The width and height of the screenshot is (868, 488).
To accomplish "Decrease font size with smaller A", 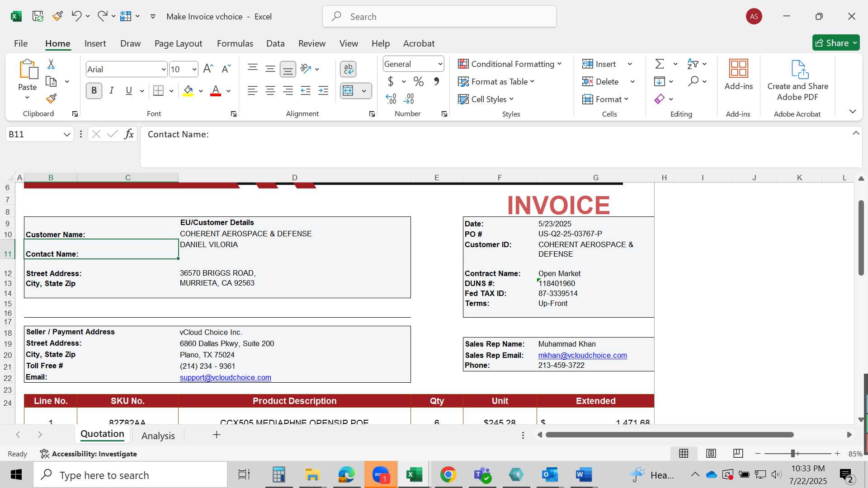I will 226,69.
